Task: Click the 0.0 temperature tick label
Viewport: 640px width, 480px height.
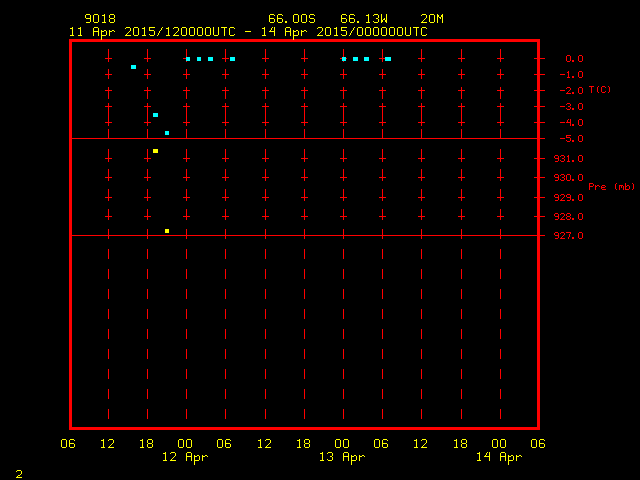Action: 574,59
